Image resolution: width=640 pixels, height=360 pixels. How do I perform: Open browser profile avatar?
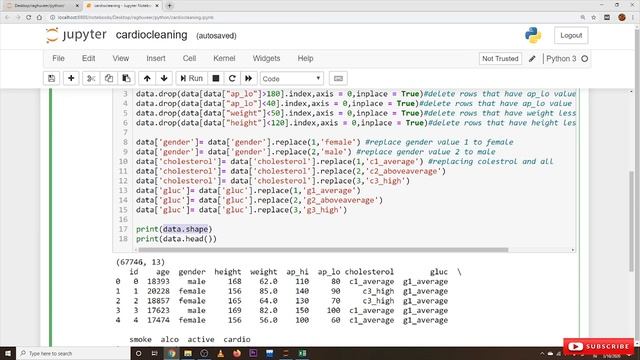click(x=622, y=18)
